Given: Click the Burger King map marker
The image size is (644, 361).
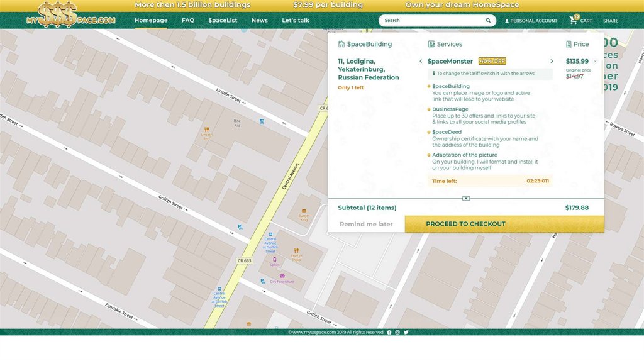Looking at the screenshot, I should tap(304, 211).
